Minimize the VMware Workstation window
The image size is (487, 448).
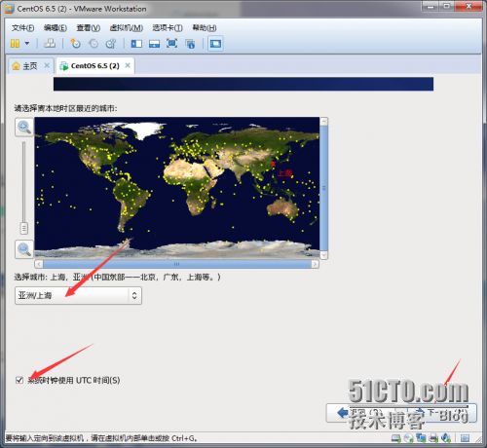point(431,6)
